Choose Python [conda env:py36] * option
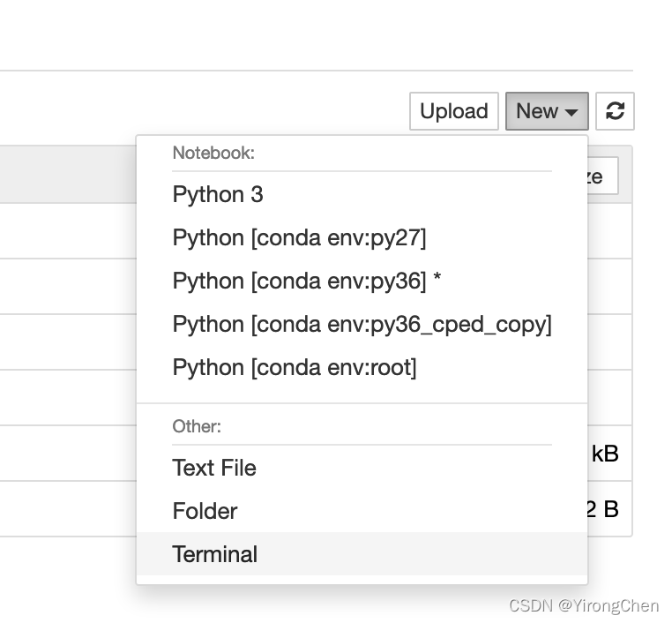Image resolution: width=672 pixels, height=623 pixels. (x=307, y=281)
